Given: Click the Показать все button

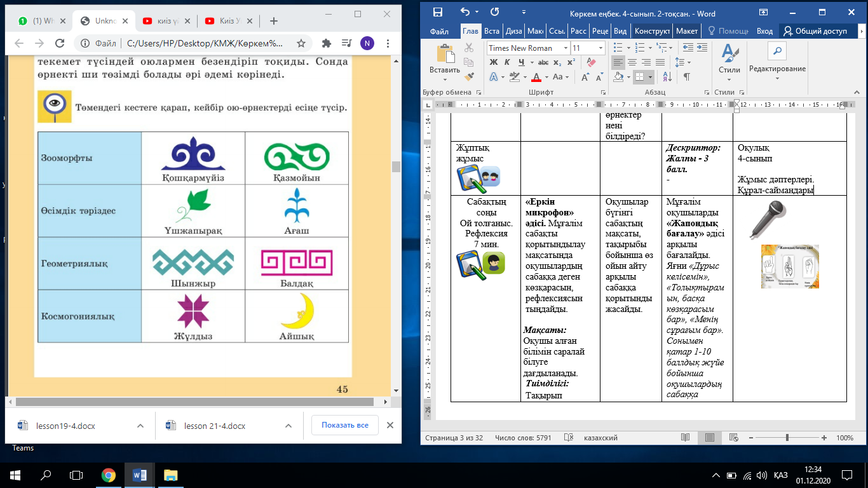Looking at the screenshot, I should tap(344, 426).
